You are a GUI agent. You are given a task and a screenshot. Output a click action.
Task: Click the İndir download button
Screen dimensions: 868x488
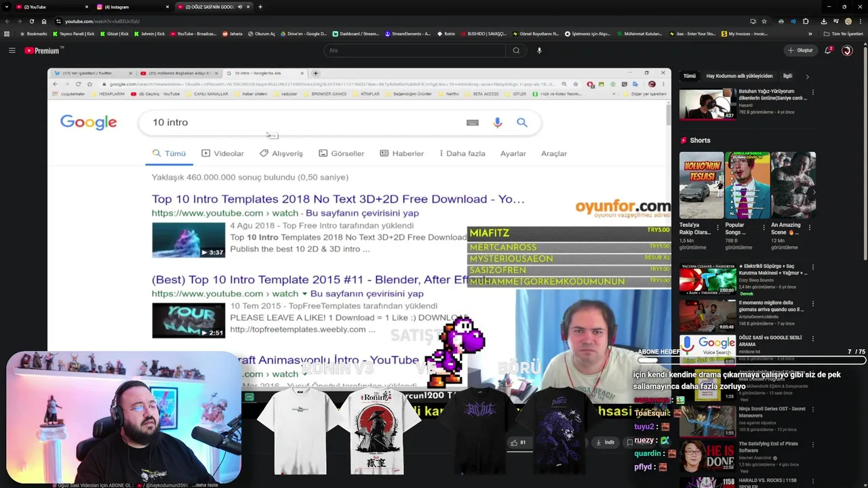604,443
